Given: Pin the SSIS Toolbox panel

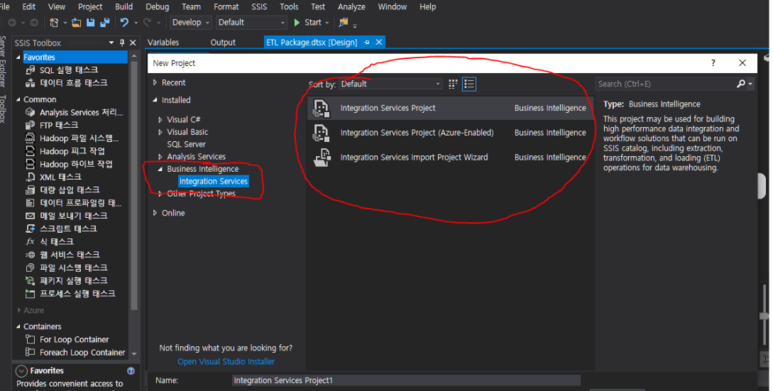Looking at the screenshot, I should click(122, 43).
